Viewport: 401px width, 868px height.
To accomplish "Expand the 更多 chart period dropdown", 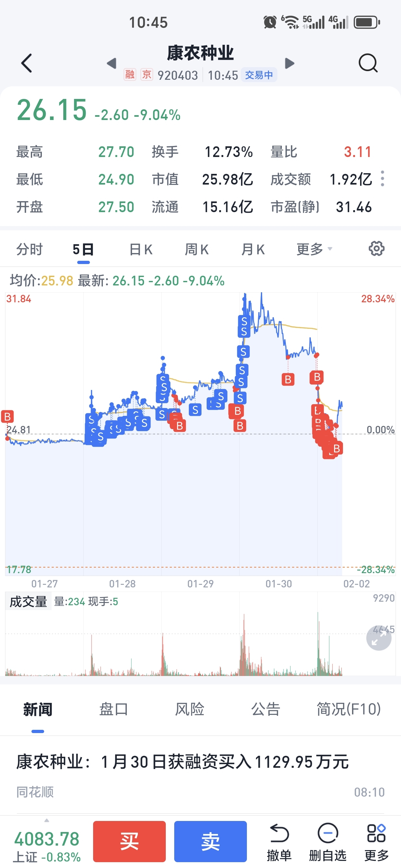I will (x=314, y=249).
